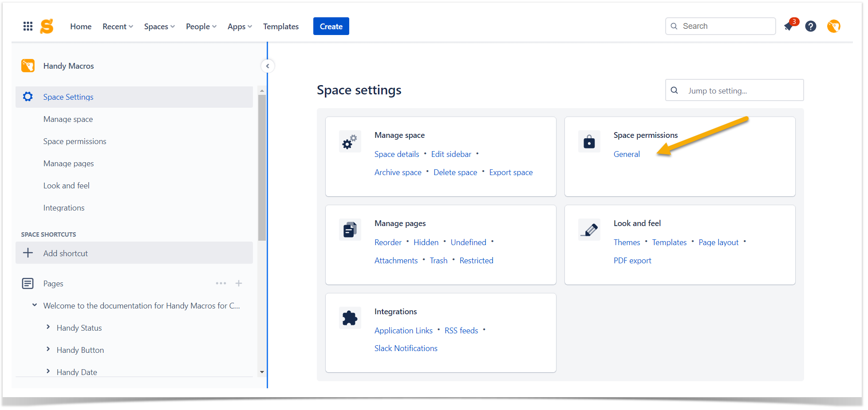Image resolution: width=868 pixels, height=410 pixels.
Task: Open the Attachments link
Action: click(396, 261)
